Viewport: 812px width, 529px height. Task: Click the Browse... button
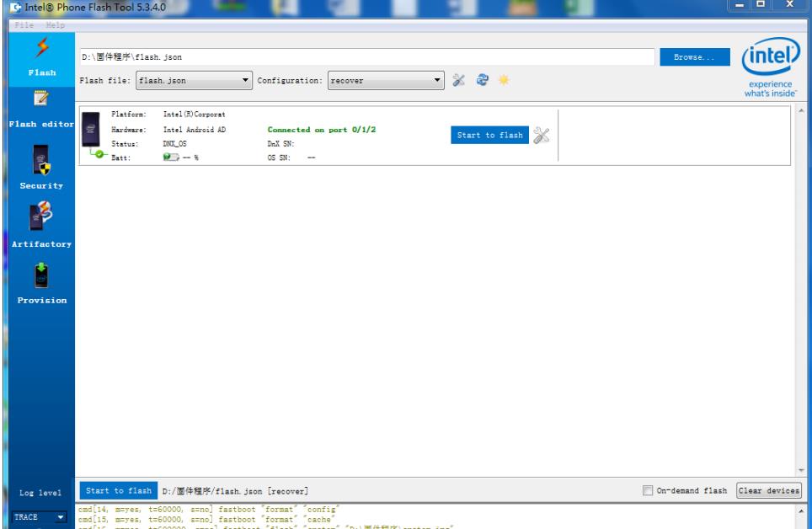pos(694,57)
